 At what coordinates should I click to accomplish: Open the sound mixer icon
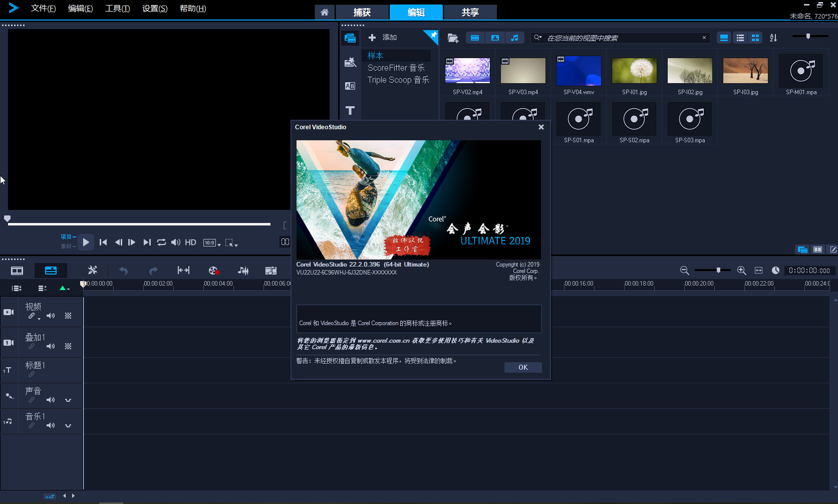coord(243,271)
